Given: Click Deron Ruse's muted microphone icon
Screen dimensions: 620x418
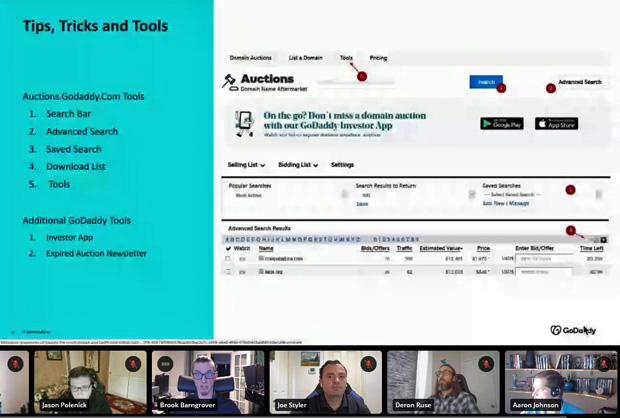Looking at the screenshot, I should click(486, 364).
